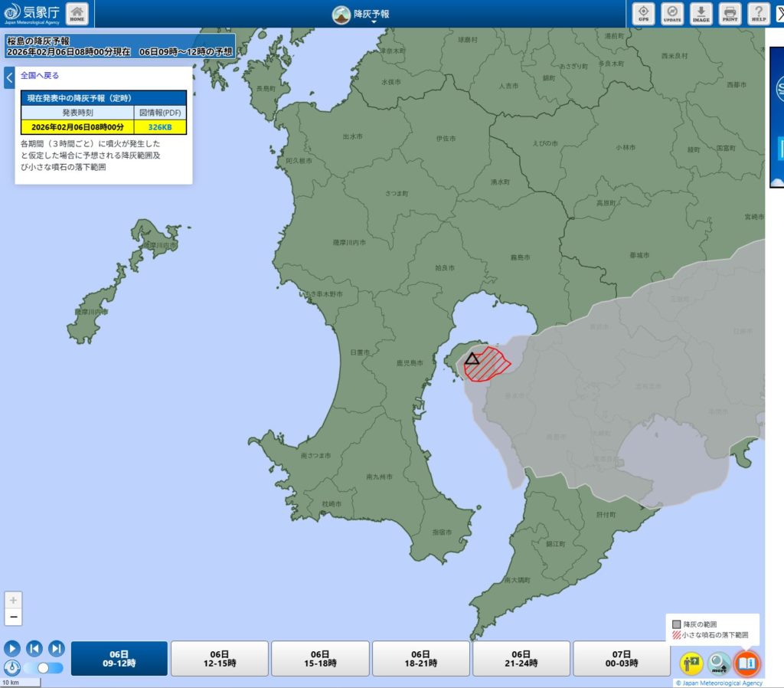The image size is (784, 688).
Task: Click the magnifier 'more' icon
Action: [x=719, y=662]
